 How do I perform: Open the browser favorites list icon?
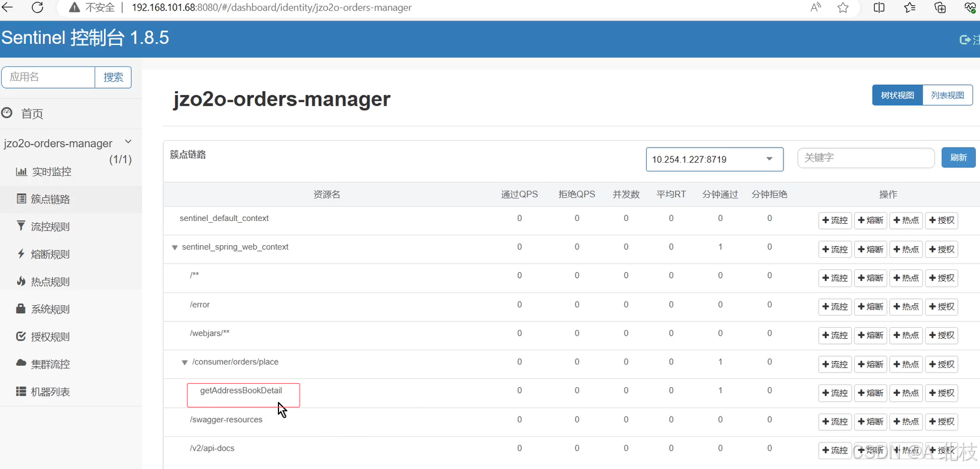(x=910, y=7)
